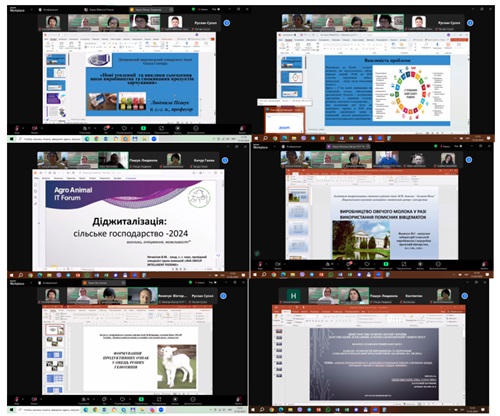The height and width of the screenshot is (416, 500).
Task: Click blue next-participants arrow in bottom-left window
Action: (223, 296)
